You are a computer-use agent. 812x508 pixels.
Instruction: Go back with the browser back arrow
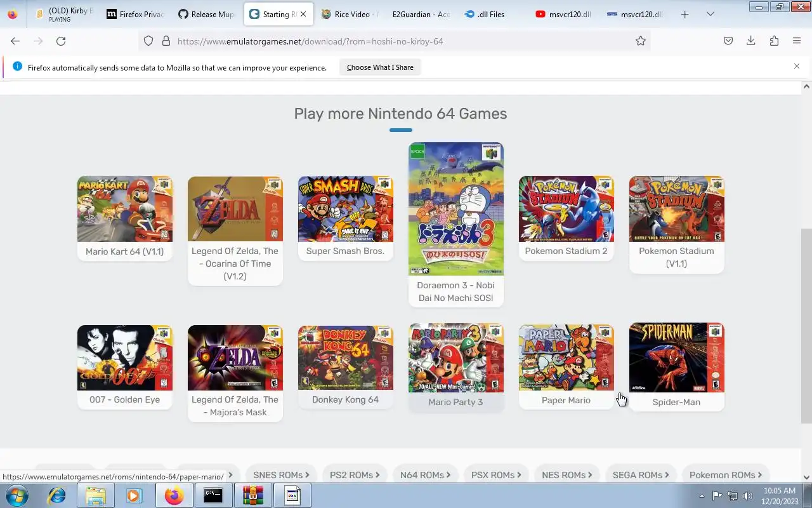[15, 41]
